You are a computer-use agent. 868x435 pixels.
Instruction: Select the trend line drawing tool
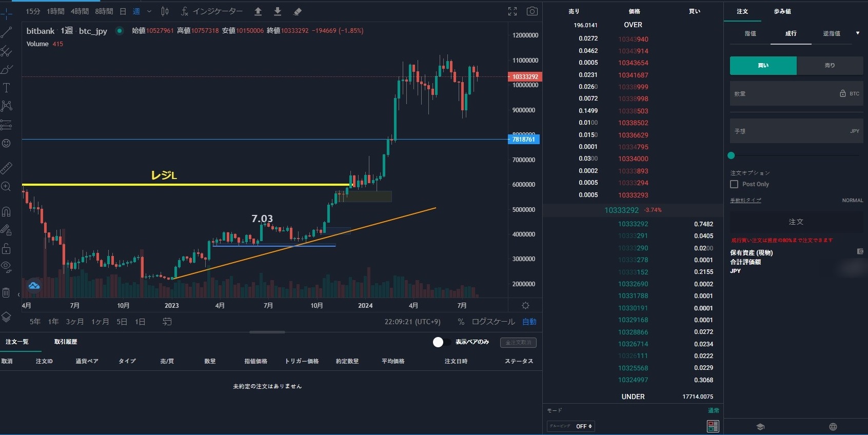(x=6, y=32)
